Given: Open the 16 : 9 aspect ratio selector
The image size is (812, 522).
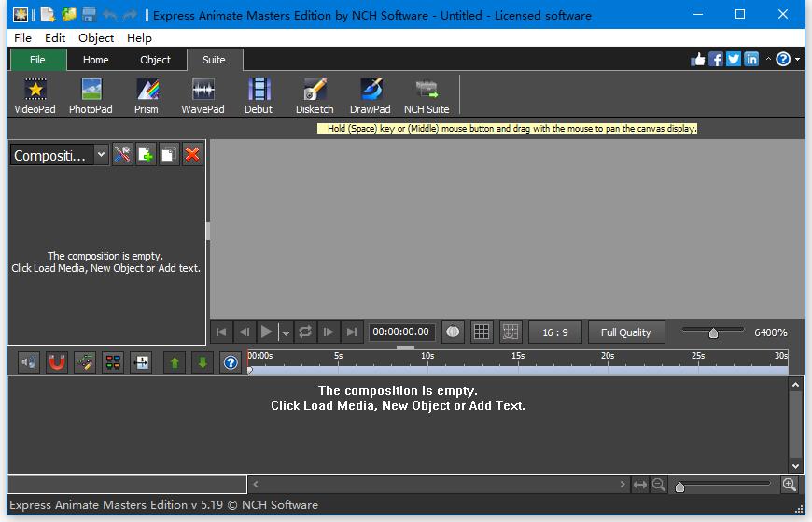Looking at the screenshot, I should [555, 332].
